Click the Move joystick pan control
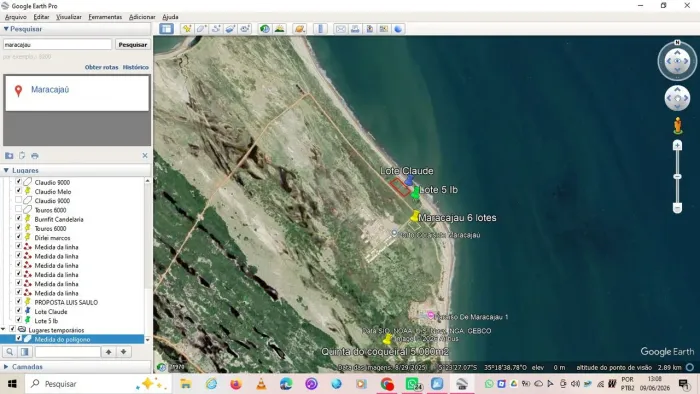 677,98
